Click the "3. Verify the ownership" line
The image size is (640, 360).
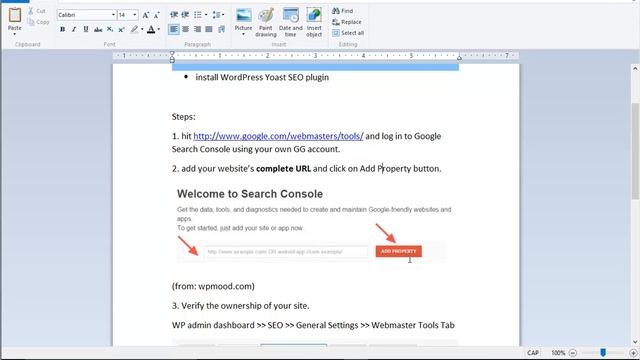click(x=240, y=306)
